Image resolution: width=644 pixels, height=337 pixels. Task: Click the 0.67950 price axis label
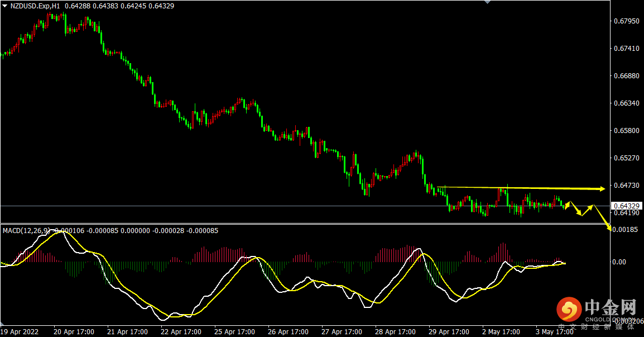tap(626, 21)
